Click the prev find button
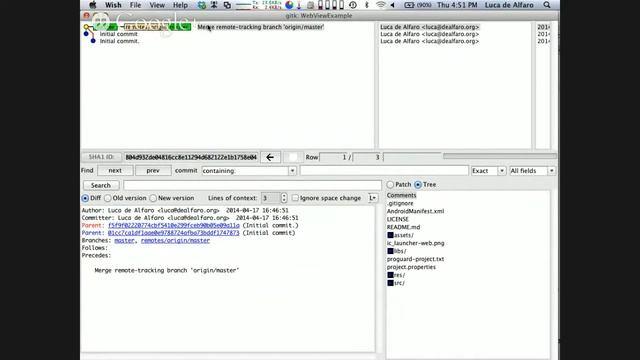 [x=153, y=171]
